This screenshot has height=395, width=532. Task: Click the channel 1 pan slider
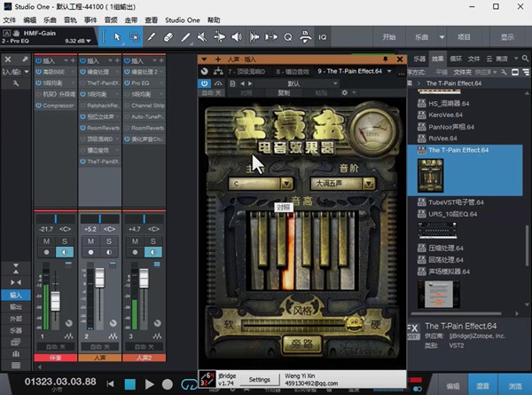coord(56,218)
